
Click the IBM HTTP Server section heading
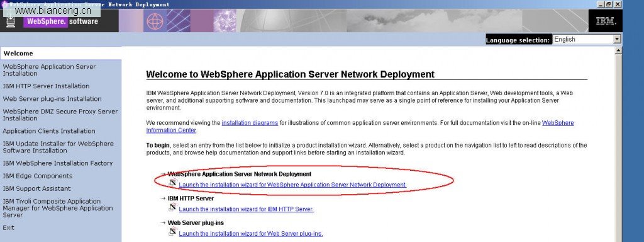(x=191, y=199)
